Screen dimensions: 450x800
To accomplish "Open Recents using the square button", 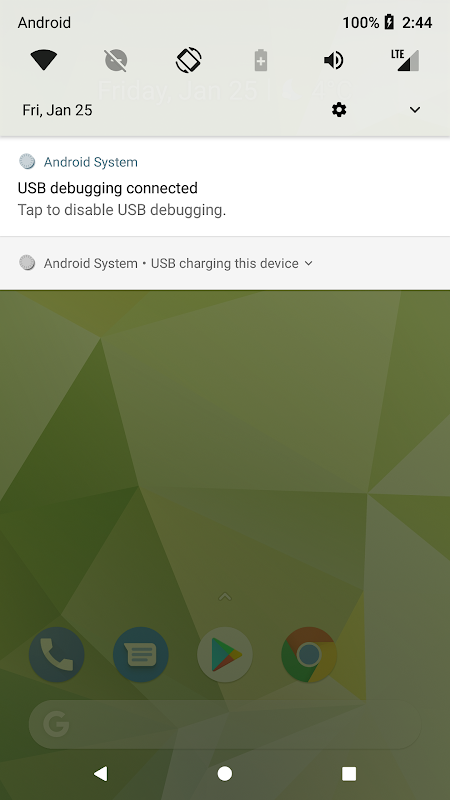I will [349, 773].
